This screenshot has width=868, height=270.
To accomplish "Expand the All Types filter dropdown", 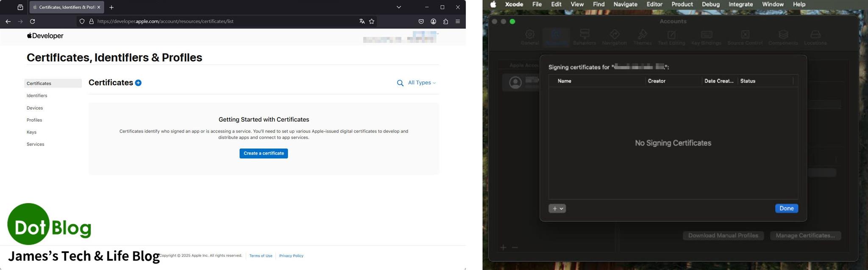I will [x=422, y=83].
